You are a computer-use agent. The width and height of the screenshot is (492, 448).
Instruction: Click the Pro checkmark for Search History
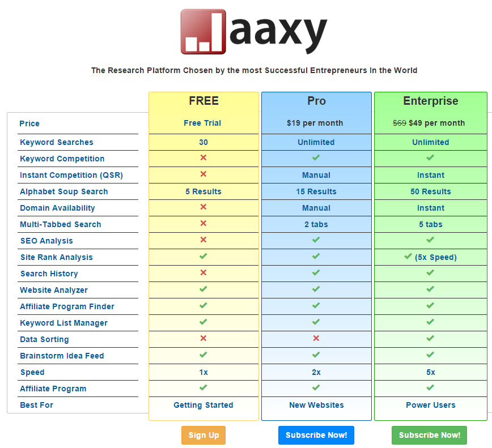click(316, 273)
